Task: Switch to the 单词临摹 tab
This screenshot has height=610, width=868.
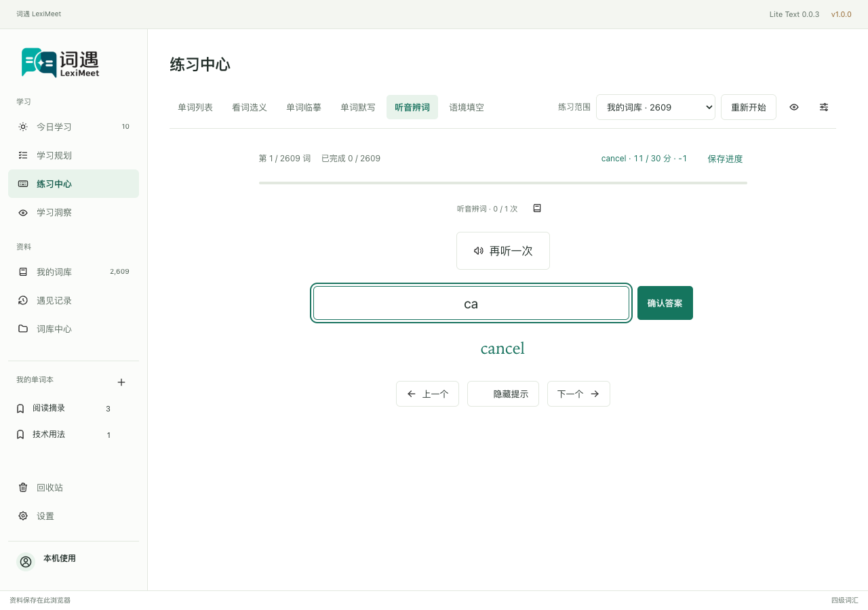Action: [304, 107]
